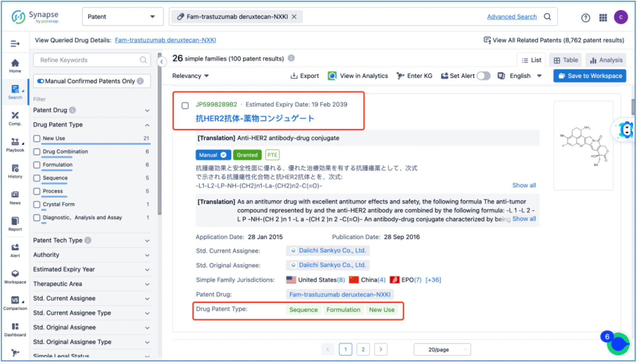Collapse the filter panel arrow
The width and height of the screenshot is (639, 364).
162,62
